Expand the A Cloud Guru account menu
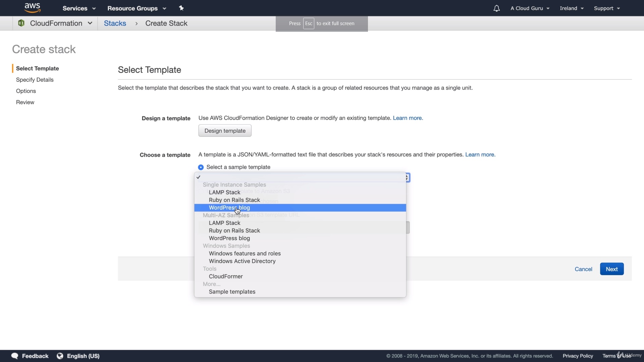 pyautogui.click(x=530, y=8)
